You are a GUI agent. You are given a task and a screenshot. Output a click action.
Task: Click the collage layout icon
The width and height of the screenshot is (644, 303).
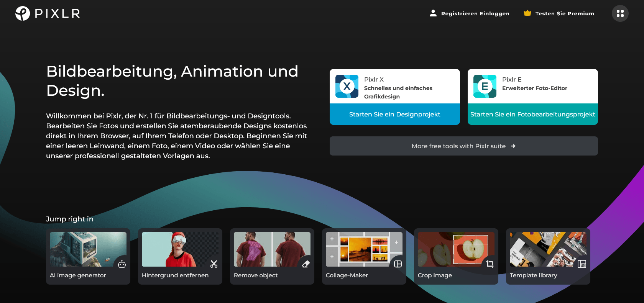(398, 264)
